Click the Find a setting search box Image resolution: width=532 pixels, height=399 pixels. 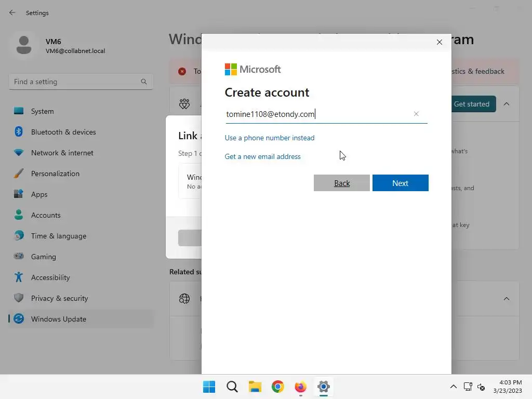(81, 82)
